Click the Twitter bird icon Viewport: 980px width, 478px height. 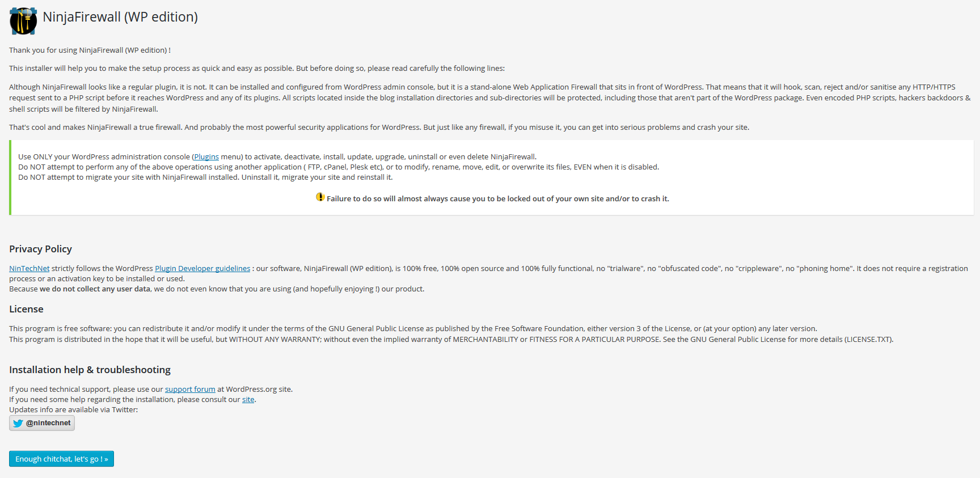click(18, 423)
